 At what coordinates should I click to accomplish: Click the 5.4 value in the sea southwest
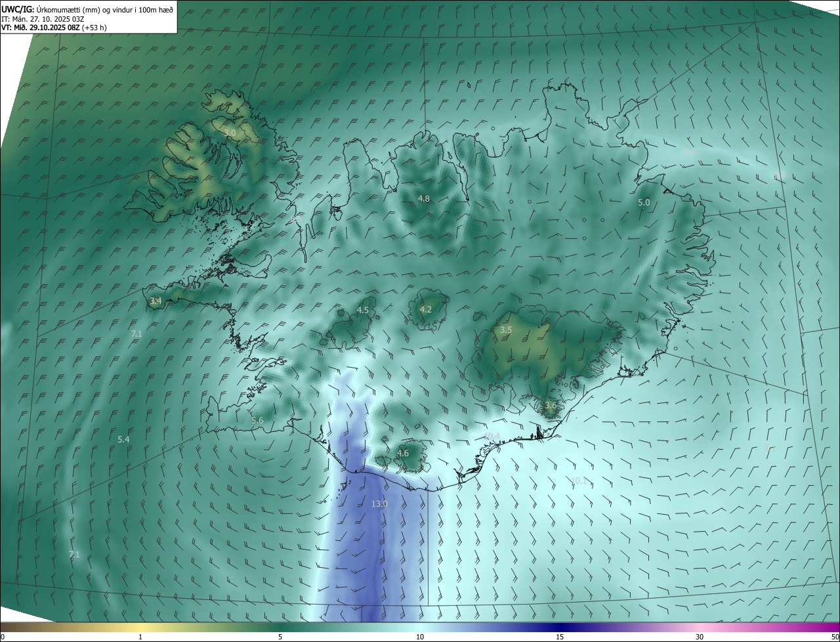pyautogui.click(x=123, y=439)
